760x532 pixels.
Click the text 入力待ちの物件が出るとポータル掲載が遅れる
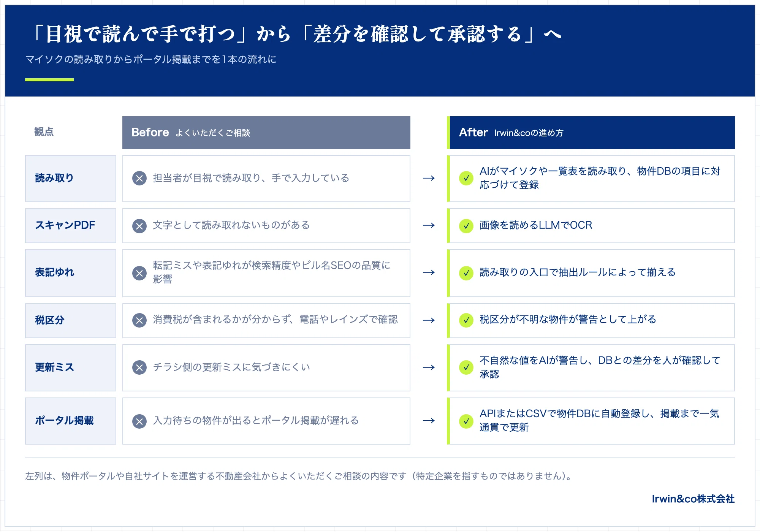256,421
